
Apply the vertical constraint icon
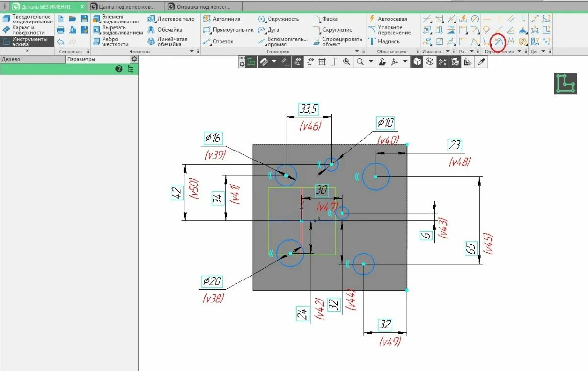(x=499, y=19)
